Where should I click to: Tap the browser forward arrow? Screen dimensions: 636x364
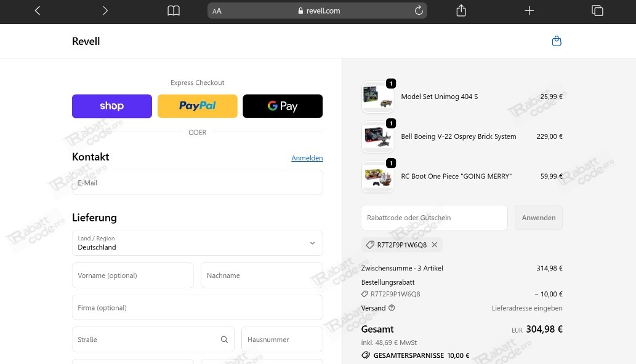pos(105,10)
